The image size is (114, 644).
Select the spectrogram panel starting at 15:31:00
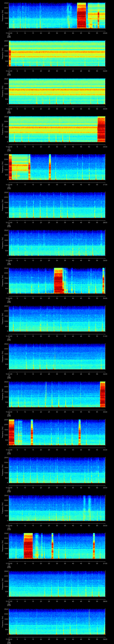tap(57, 357)
